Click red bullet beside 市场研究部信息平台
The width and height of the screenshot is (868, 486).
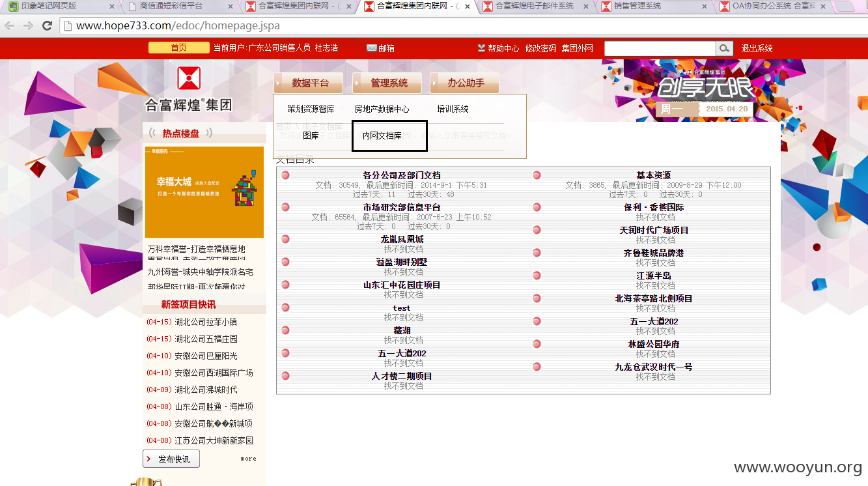(285, 207)
